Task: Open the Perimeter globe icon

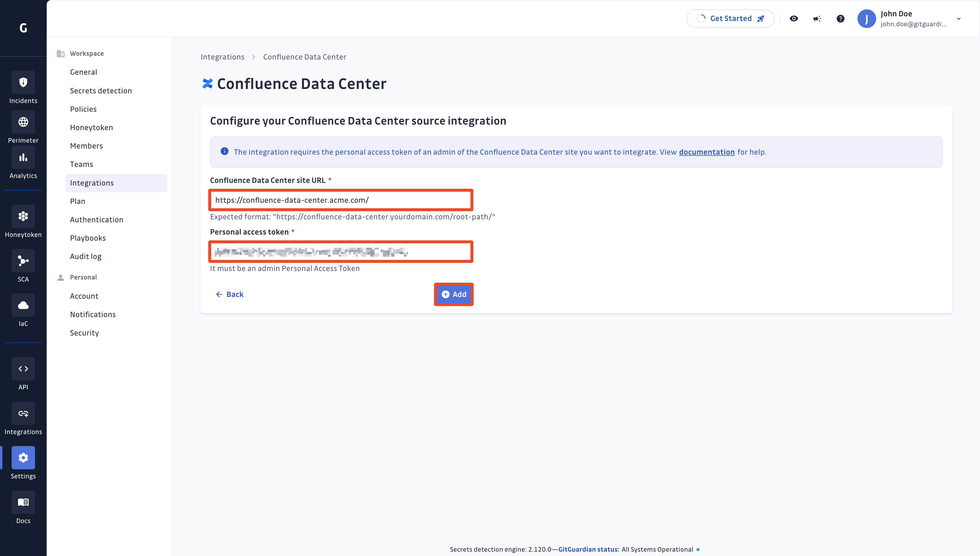Action: tap(23, 122)
